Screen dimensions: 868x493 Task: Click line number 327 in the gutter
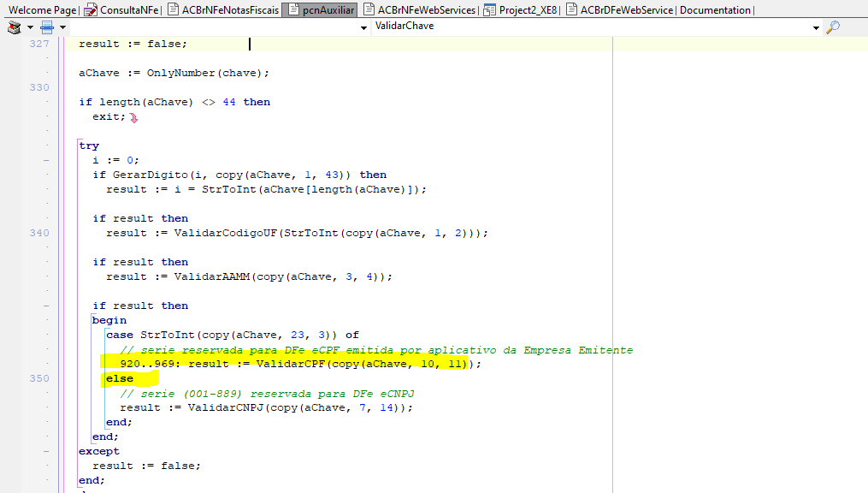click(x=39, y=44)
